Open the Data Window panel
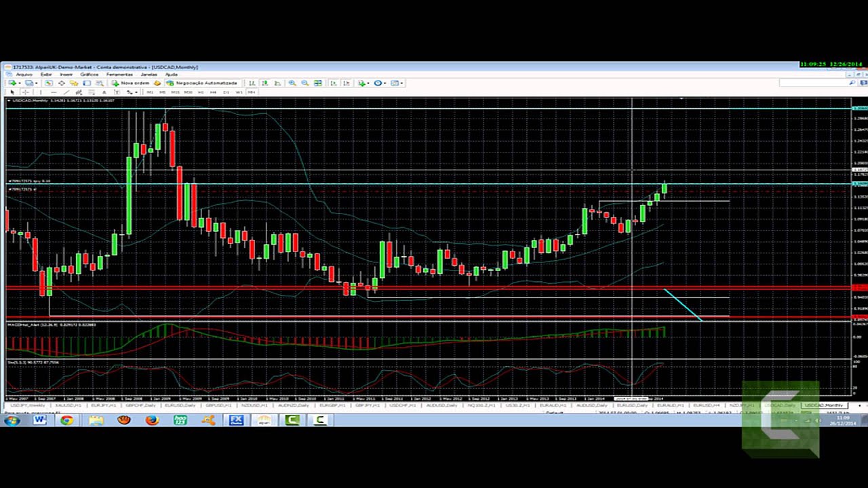The image size is (868, 488). point(61,83)
